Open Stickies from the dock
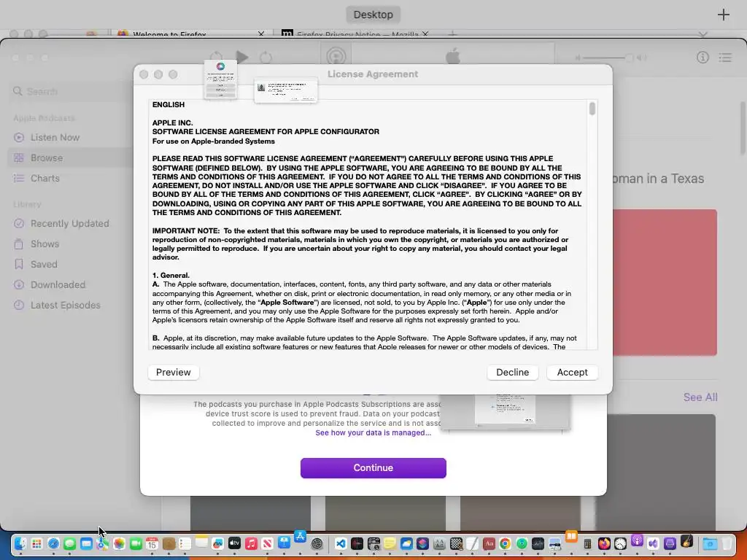This screenshot has height=560, width=747. (x=390, y=543)
